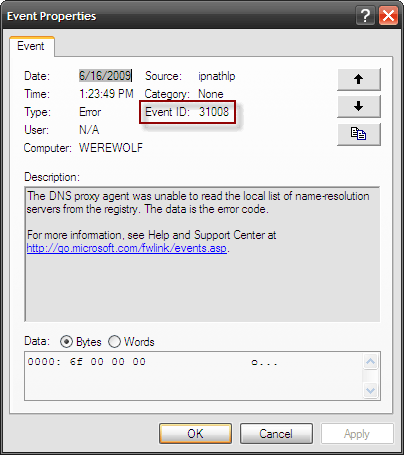Click the Category value None
The image size is (404, 455).
(x=211, y=94)
